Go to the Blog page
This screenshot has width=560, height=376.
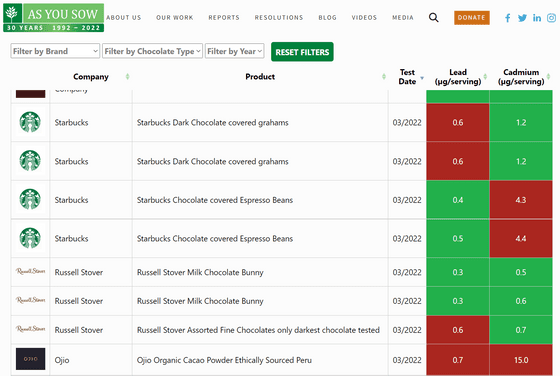(x=328, y=17)
